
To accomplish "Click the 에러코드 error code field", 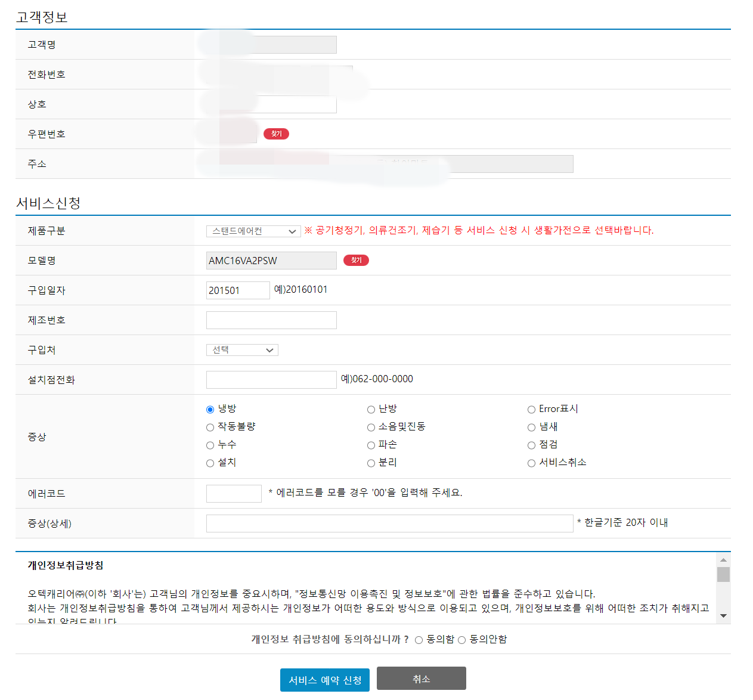I will coord(234,493).
